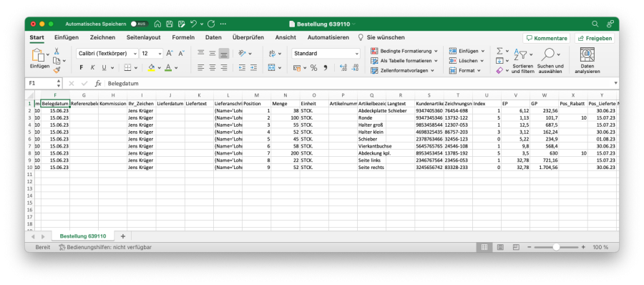644x285 pixels.
Task: Decrease decimal places
Action: pos(354,68)
